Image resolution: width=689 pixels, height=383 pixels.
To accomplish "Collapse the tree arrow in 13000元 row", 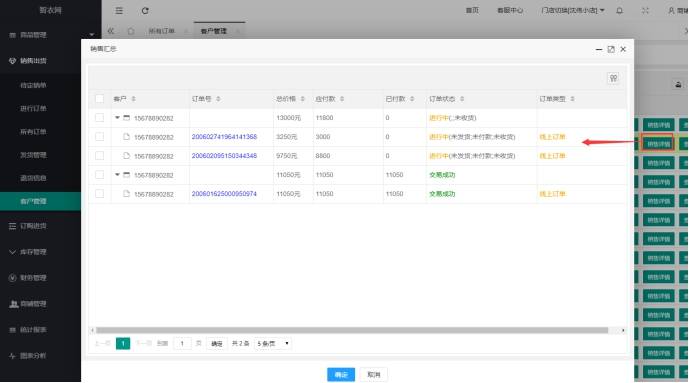I will [117, 118].
